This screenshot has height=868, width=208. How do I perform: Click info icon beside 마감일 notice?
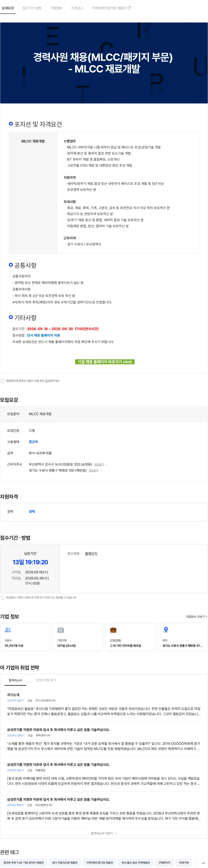3,597
